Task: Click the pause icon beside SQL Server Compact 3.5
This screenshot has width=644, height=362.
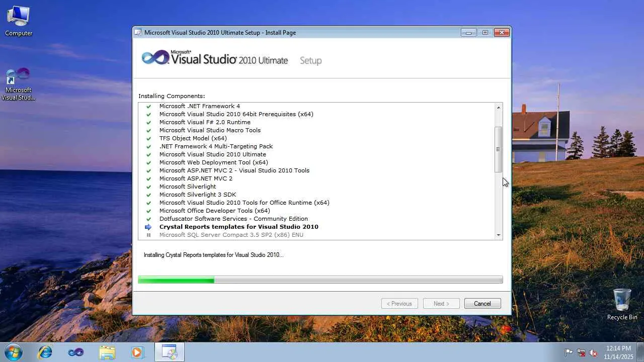Action: click(x=148, y=235)
